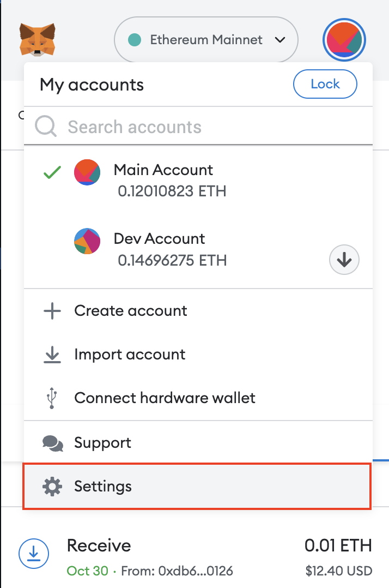The image size is (389, 588).
Task: Click the Create account plus icon
Action: pos(52,311)
